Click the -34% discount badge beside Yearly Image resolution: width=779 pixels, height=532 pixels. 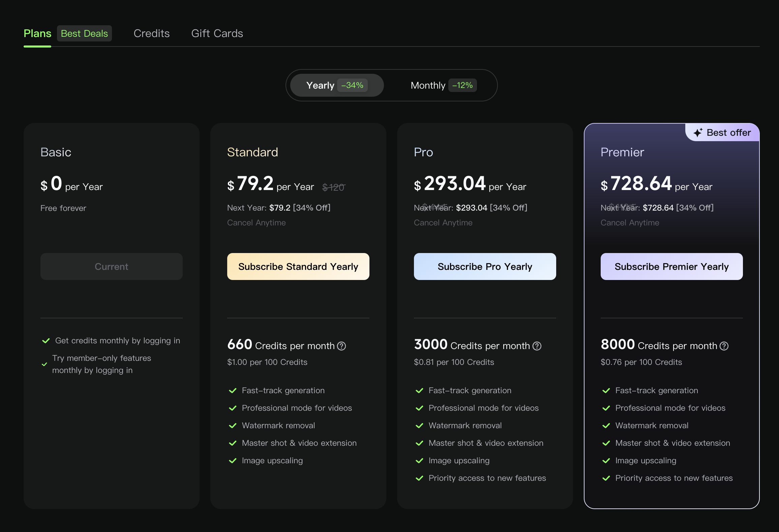coord(352,85)
